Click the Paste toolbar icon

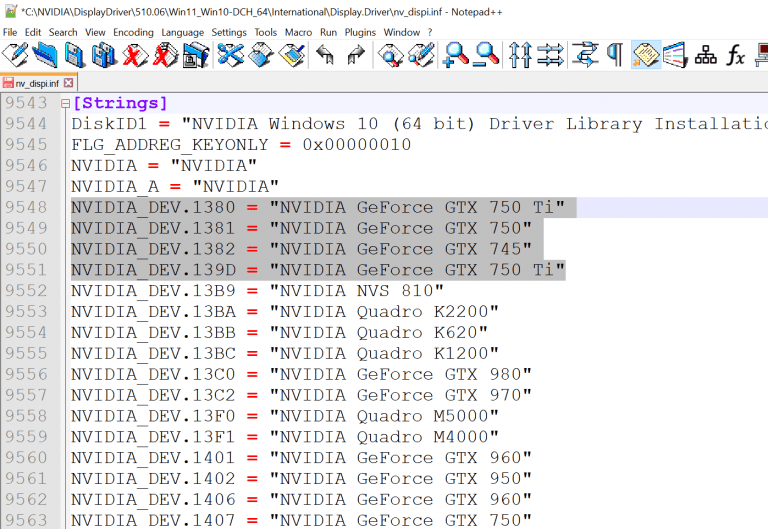pyautogui.click(x=292, y=54)
